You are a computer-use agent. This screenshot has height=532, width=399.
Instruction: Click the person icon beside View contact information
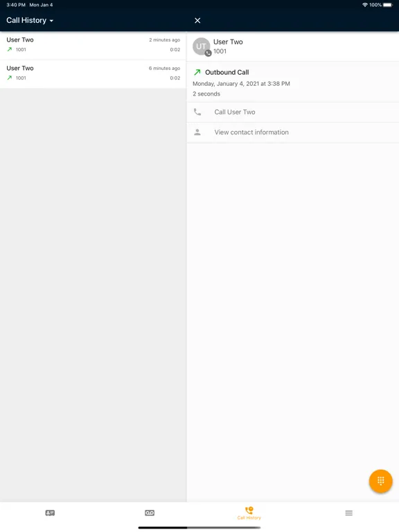197,132
